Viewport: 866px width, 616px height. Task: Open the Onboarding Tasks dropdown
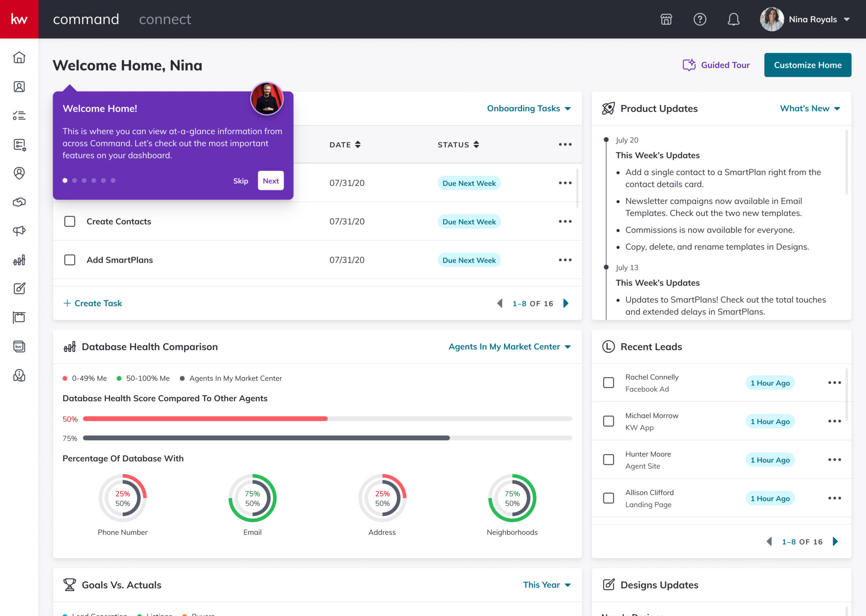click(x=529, y=108)
